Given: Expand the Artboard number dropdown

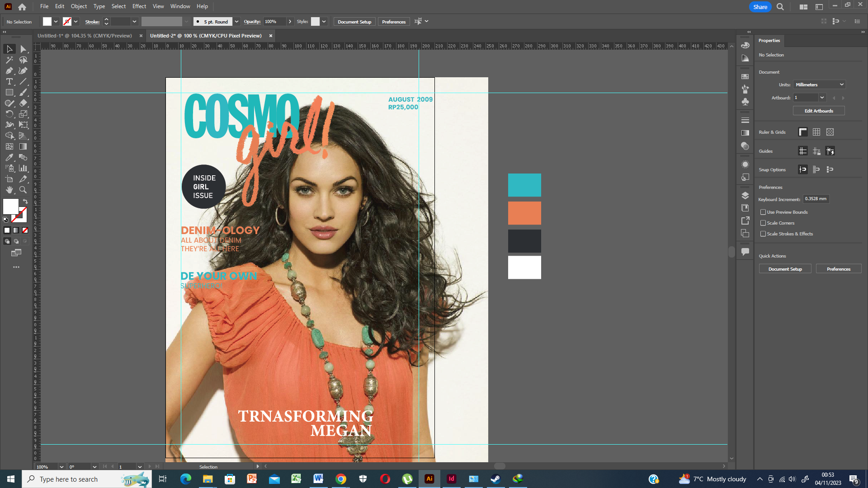Looking at the screenshot, I should (822, 98).
